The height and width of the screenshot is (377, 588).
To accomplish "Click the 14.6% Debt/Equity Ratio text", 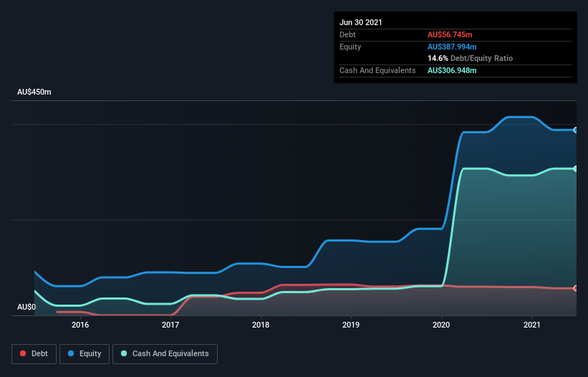I will pos(471,59).
